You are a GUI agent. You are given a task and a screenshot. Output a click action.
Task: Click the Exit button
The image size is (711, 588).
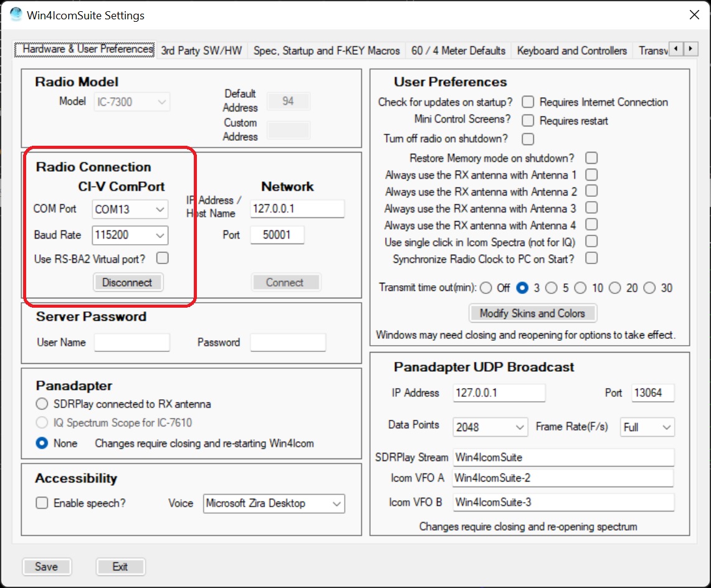120,567
